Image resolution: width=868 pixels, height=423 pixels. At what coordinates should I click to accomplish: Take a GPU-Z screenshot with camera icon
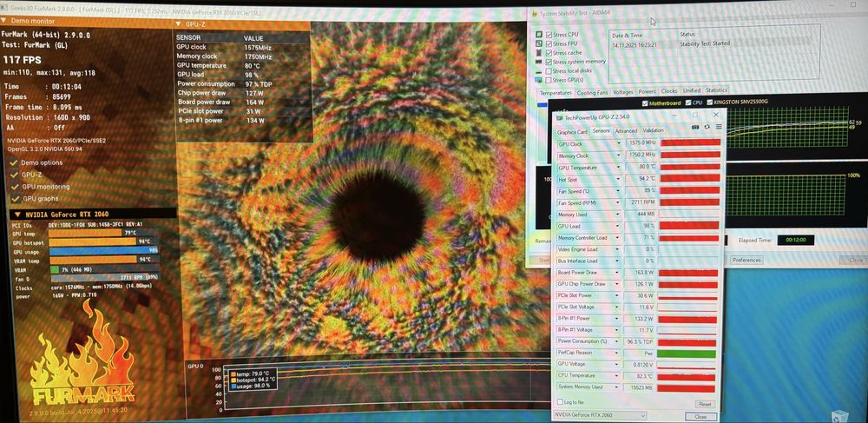pyautogui.click(x=696, y=127)
